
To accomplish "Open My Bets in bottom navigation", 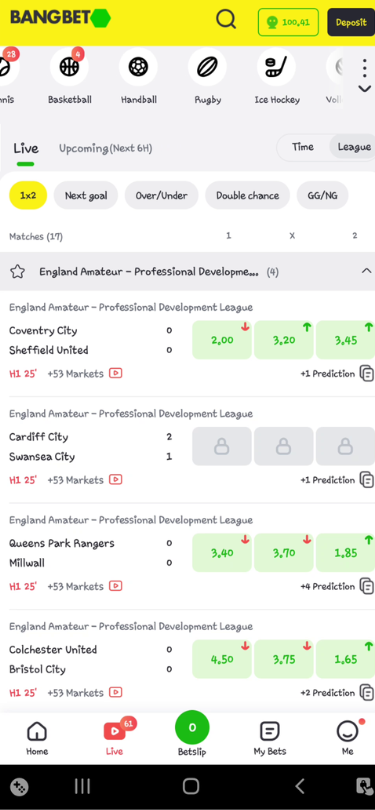I will click(x=270, y=739).
